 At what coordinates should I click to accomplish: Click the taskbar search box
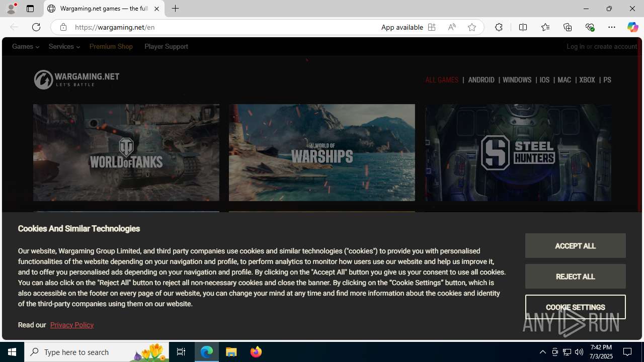point(97,352)
